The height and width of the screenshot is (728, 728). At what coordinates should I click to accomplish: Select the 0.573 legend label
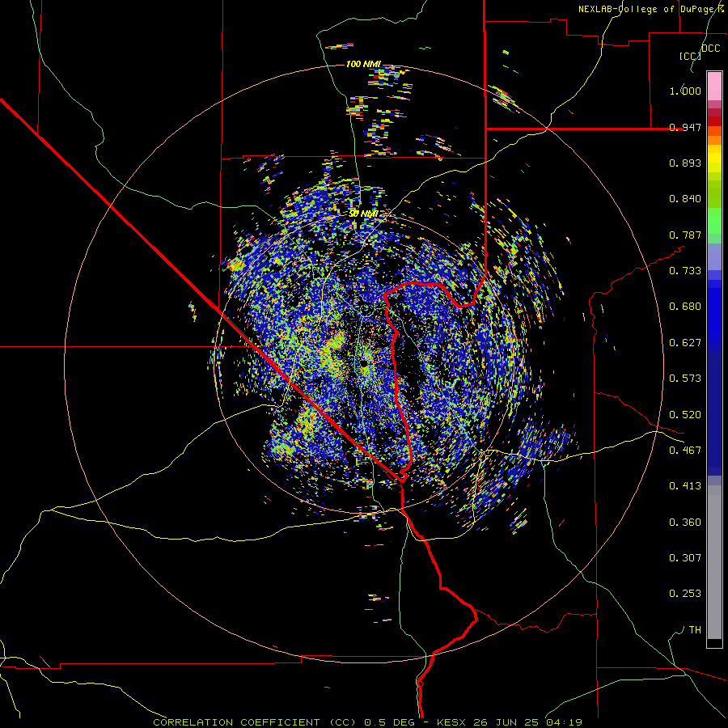[x=685, y=379]
